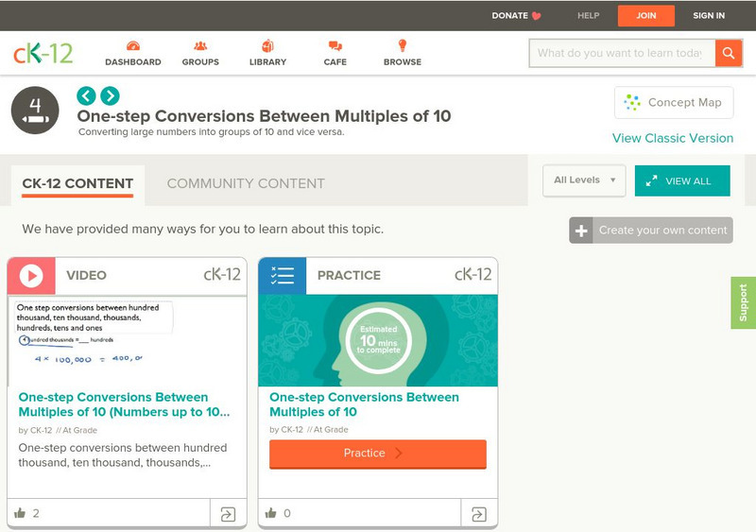This screenshot has height=532, width=756.
Task: Like the video card with thumbs up
Action: pos(20,513)
